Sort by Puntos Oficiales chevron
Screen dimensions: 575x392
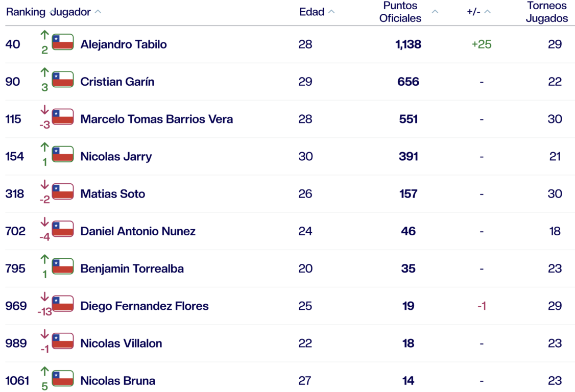tap(435, 12)
